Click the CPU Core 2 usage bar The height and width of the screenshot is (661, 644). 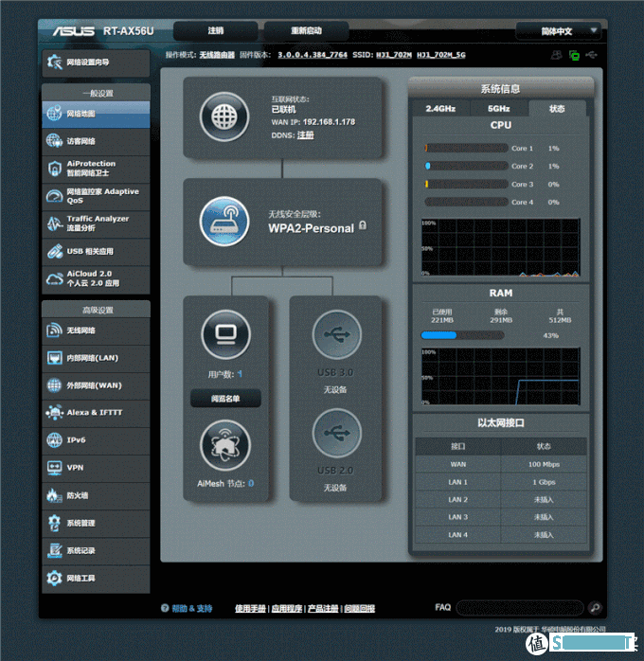coord(466,166)
